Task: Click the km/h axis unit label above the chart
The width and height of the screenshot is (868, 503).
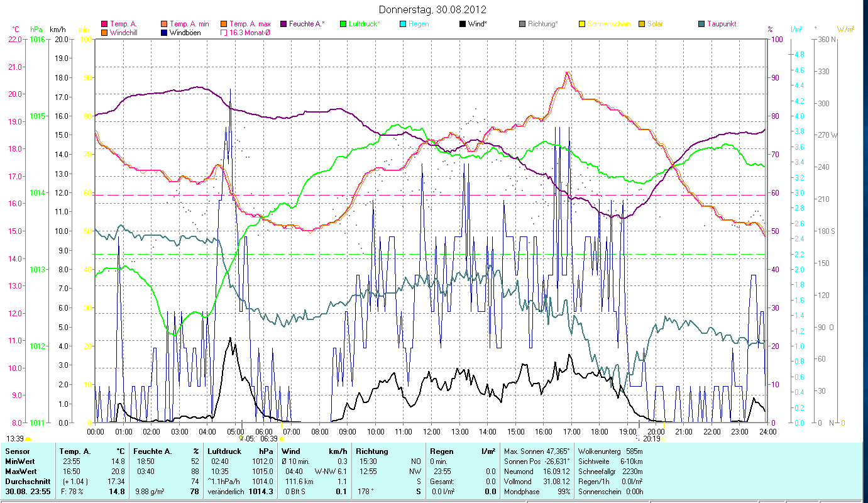Action: pyautogui.click(x=58, y=30)
